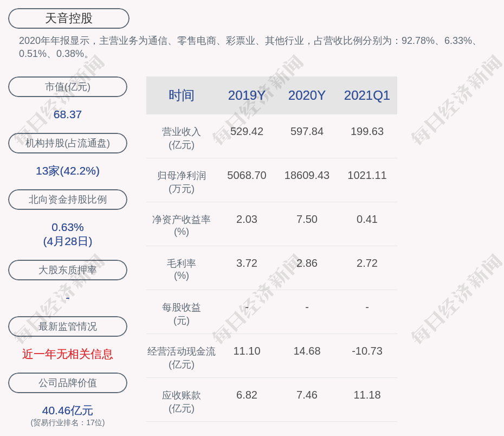This screenshot has height=436, width=504.
Task: Select the 2019Y column header
Action: [x=247, y=95]
